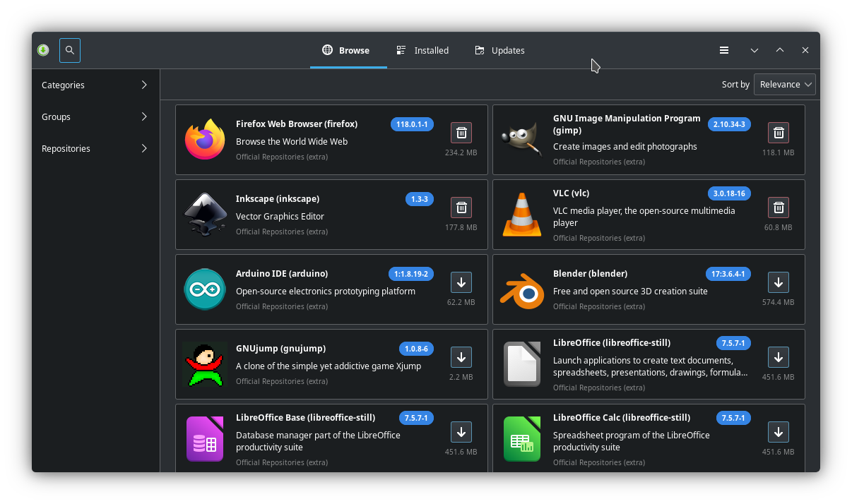Click Inkscape version badge 1.3-3
This screenshot has height=504, width=852.
[420, 199]
